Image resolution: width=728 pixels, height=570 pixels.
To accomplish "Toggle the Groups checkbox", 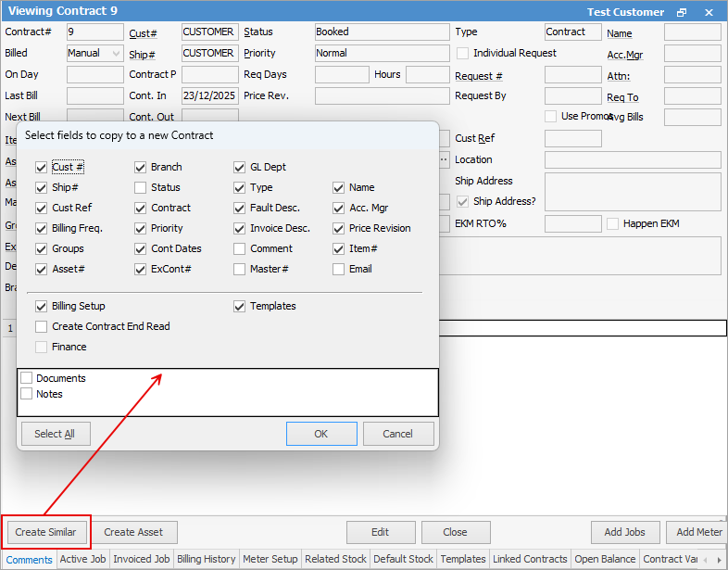I will tap(42, 249).
